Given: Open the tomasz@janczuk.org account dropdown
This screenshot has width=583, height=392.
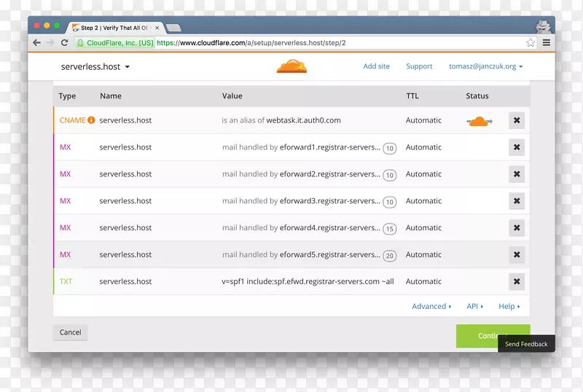Looking at the screenshot, I should tap(485, 66).
